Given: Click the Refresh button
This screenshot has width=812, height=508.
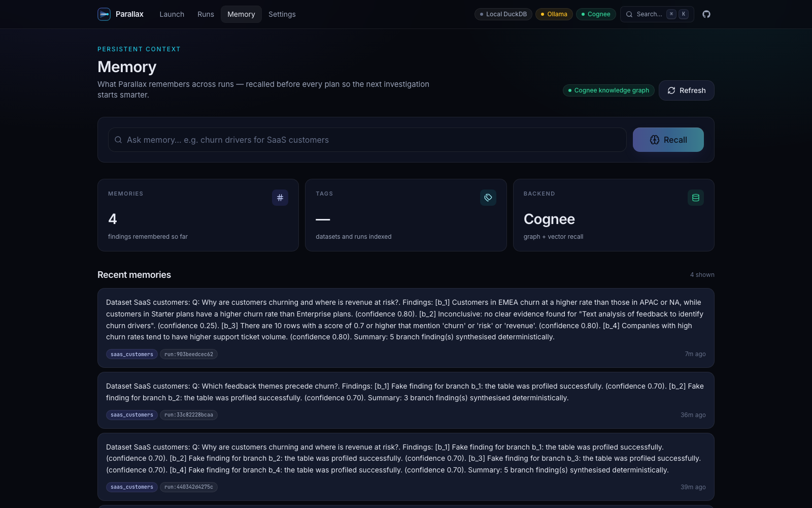Looking at the screenshot, I should click(x=686, y=90).
